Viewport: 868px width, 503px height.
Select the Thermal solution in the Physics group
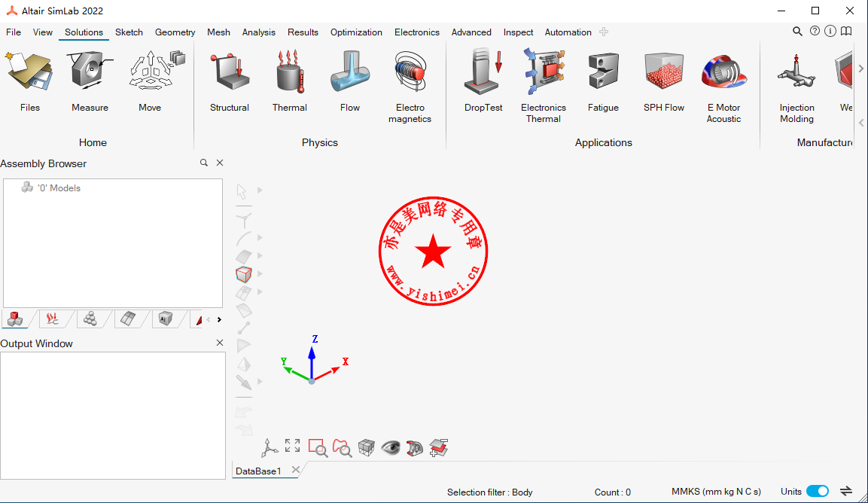(x=290, y=81)
